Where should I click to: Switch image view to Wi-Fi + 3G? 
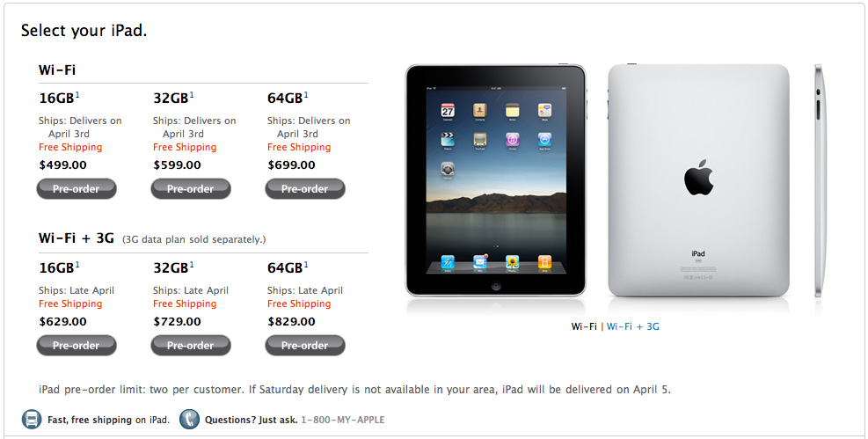click(632, 326)
